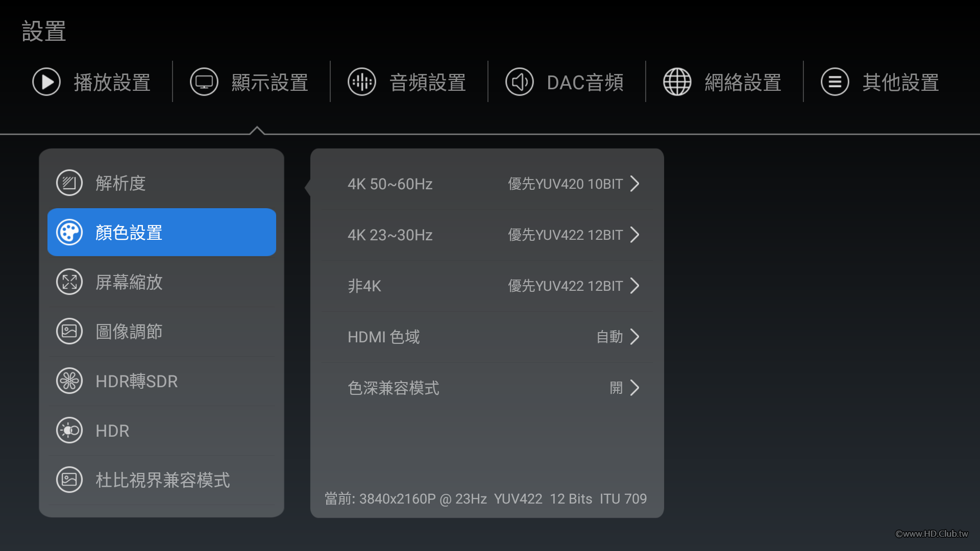Click the 屏幕縮放 arrows icon
The height and width of the screenshot is (551, 980).
[69, 282]
